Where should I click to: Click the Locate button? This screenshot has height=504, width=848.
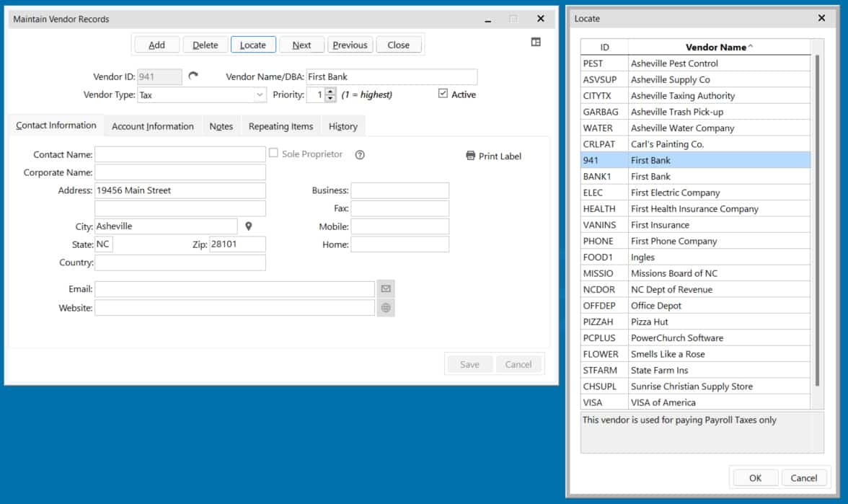[x=253, y=45]
